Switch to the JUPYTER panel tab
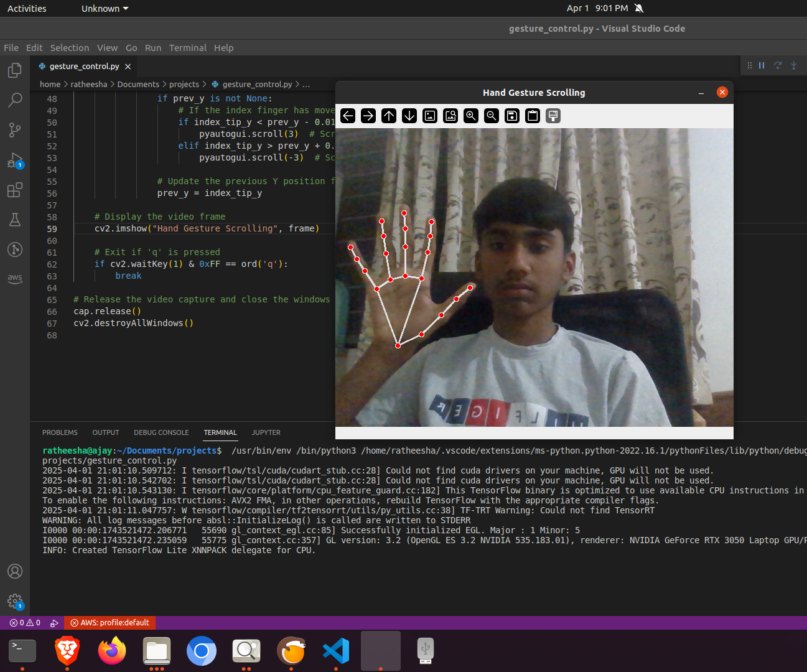Image resolution: width=807 pixels, height=672 pixels. click(266, 432)
